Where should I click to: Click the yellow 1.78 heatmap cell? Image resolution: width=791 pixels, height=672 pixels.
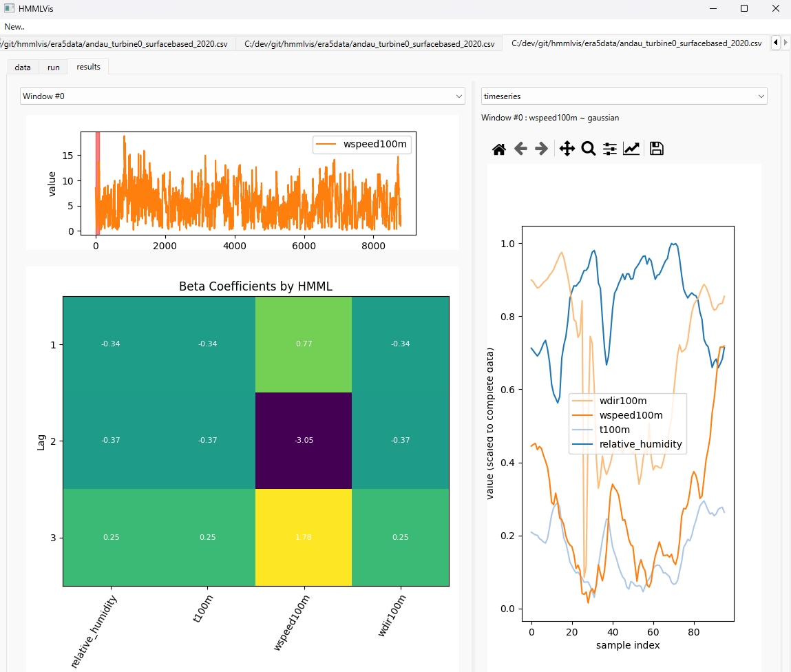point(304,537)
